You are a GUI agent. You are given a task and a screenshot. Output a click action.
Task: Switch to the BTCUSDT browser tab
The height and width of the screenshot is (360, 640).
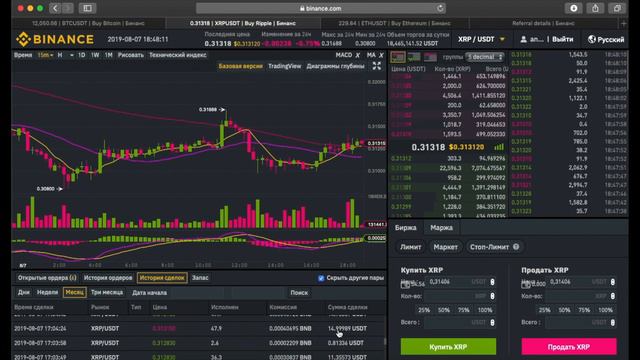click(88, 24)
